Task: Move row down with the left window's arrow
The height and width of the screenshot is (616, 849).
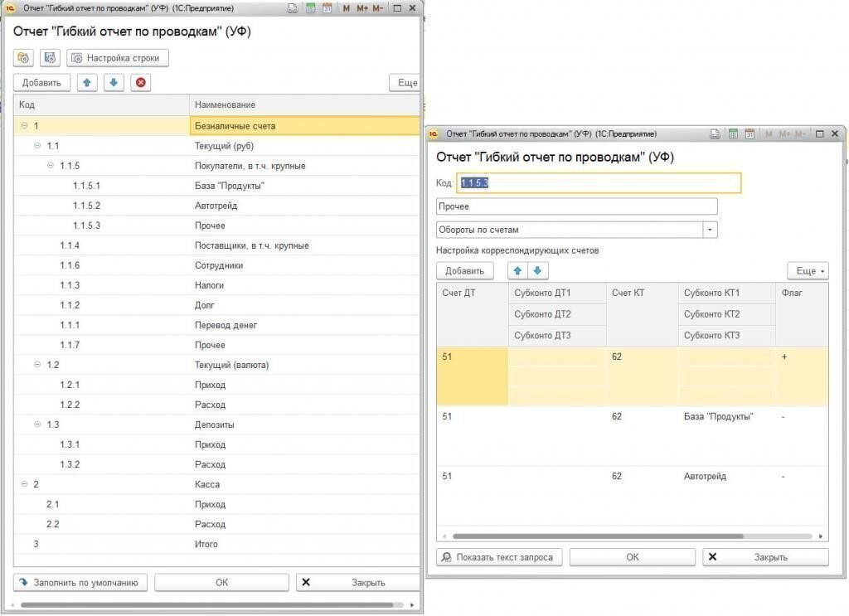Action: point(114,83)
